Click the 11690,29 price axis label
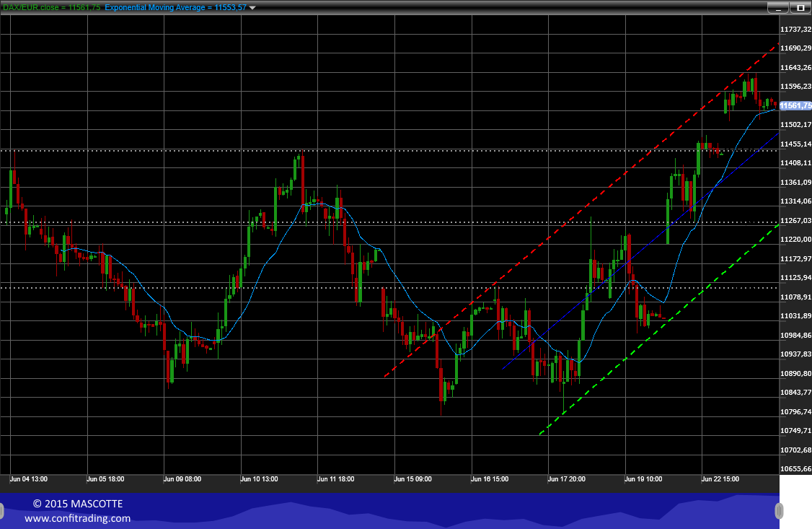The width and height of the screenshot is (812, 529). click(795, 48)
